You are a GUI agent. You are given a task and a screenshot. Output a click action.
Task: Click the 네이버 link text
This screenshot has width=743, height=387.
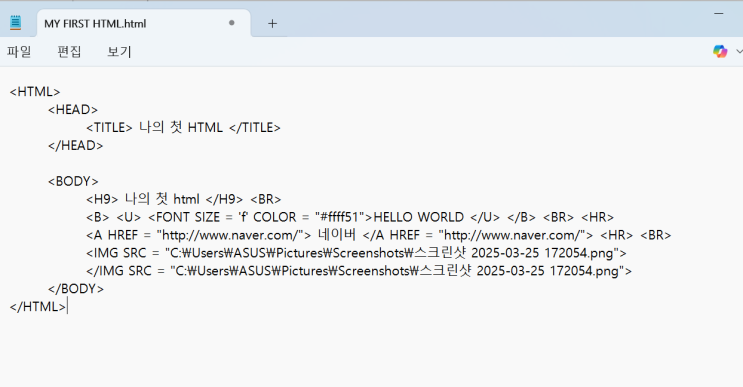(x=336, y=235)
